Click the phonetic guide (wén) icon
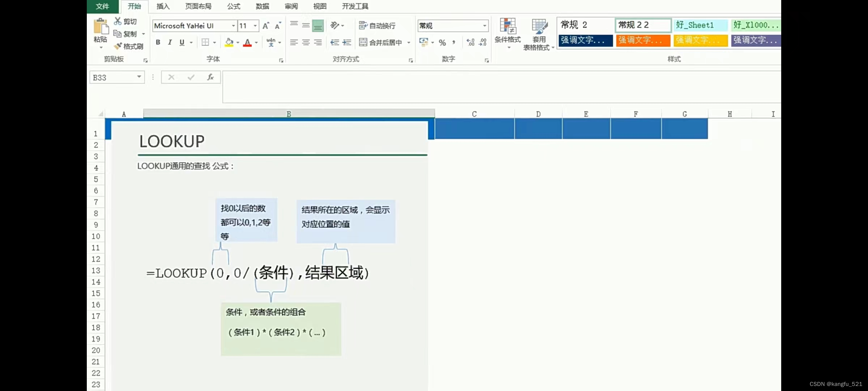The height and width of the screenshot is (391, 868). pyautogui.click(x=271, y=42)
